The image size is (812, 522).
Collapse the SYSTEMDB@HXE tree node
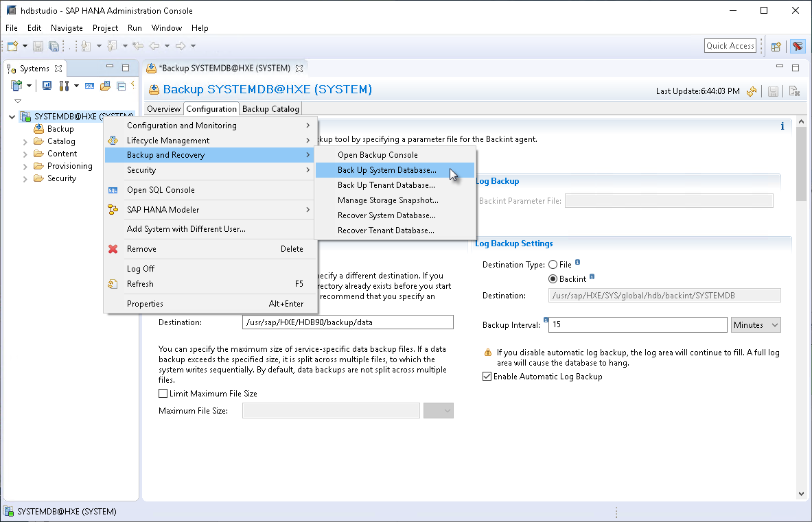pos(12,116)
